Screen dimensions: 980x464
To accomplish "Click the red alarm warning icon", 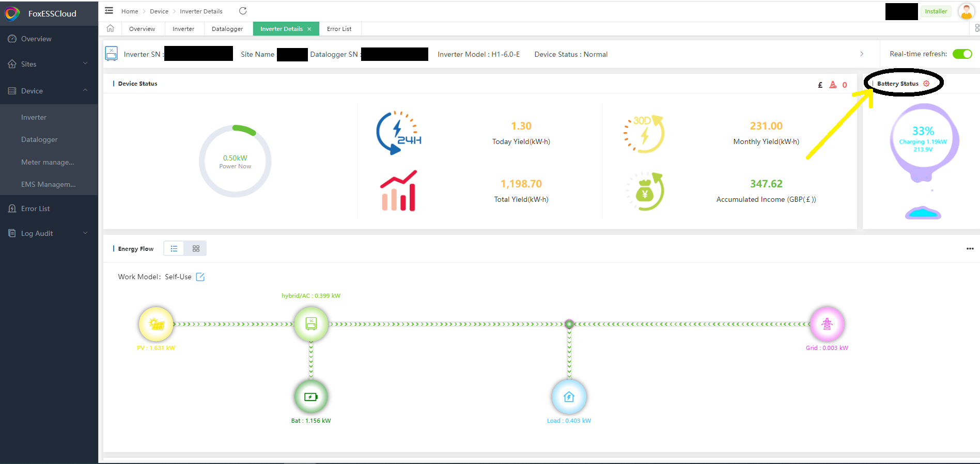I will pos(833,85).
